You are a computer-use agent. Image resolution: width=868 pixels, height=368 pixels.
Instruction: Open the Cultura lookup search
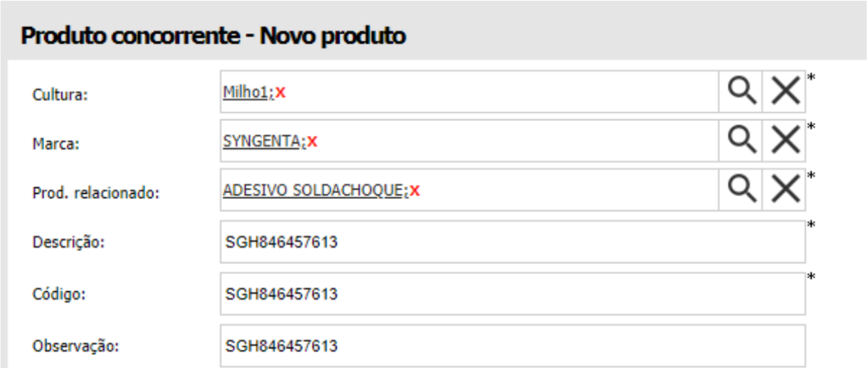pyautogui.click(x=741, y=92)
